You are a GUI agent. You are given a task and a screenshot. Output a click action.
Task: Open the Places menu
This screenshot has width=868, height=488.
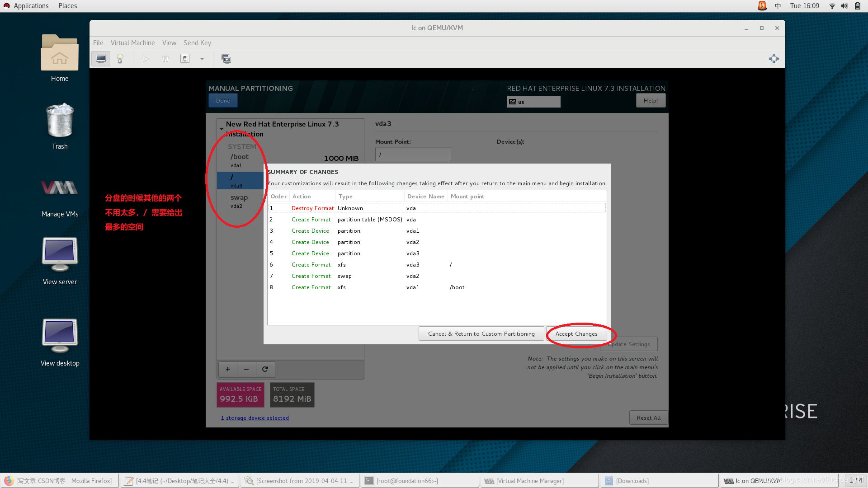click(x=67, y=6)
